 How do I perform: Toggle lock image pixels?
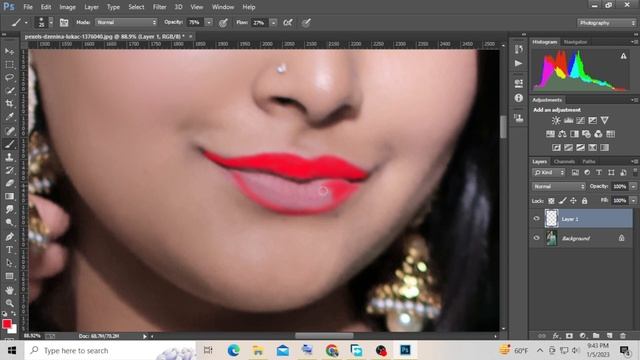point(562,200)
